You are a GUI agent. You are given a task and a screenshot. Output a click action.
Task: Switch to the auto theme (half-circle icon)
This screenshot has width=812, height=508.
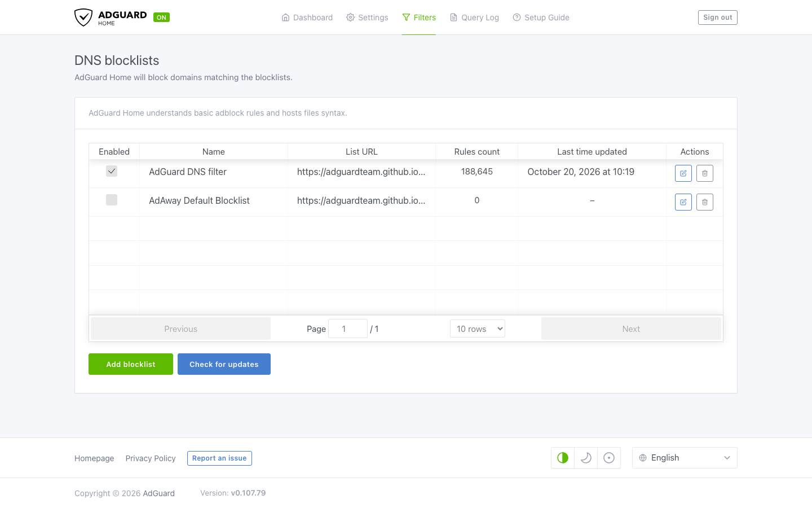[x=563, y=458]
